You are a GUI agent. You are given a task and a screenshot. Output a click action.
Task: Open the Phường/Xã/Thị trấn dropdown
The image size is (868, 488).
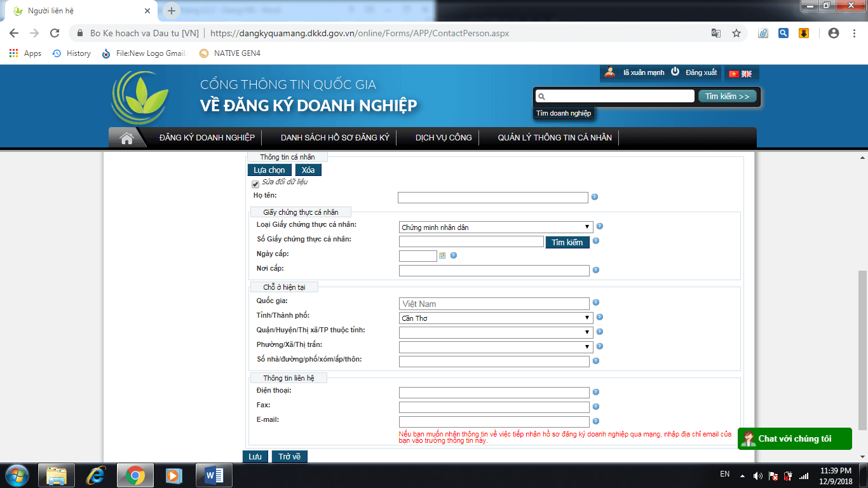tap(496, 347)
